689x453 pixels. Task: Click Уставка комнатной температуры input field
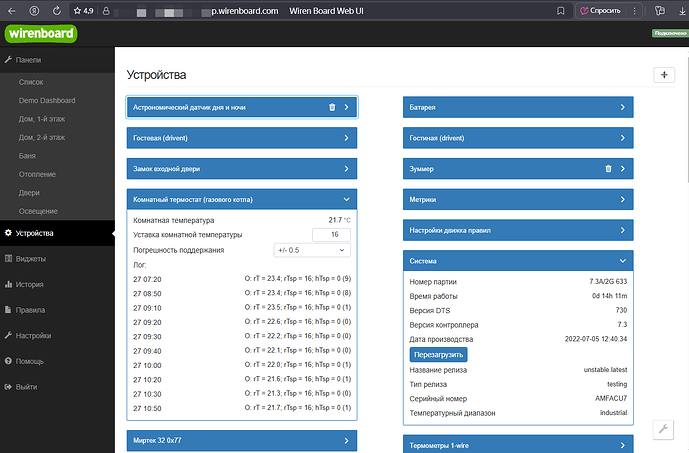331,235
